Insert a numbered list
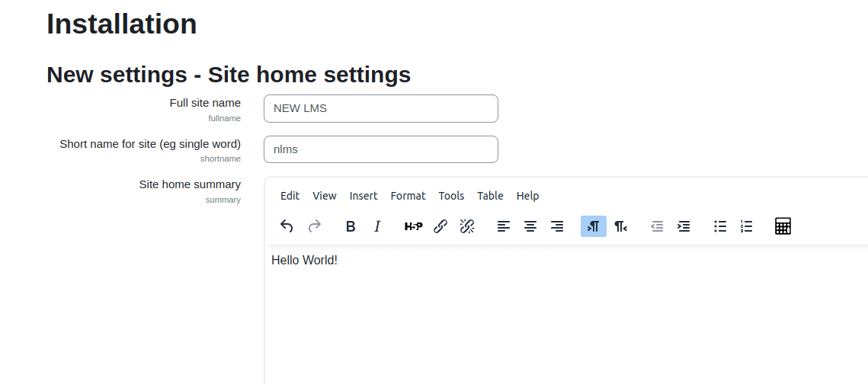The image size is (868, 384). (x=747, y=226)
